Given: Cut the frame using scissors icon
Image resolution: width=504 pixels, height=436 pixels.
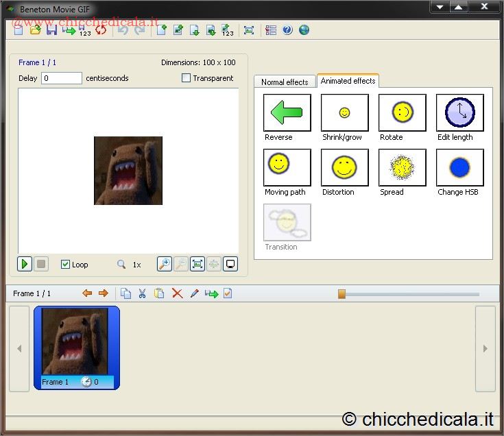Looking at the screenshot, I should pos(143,293).
